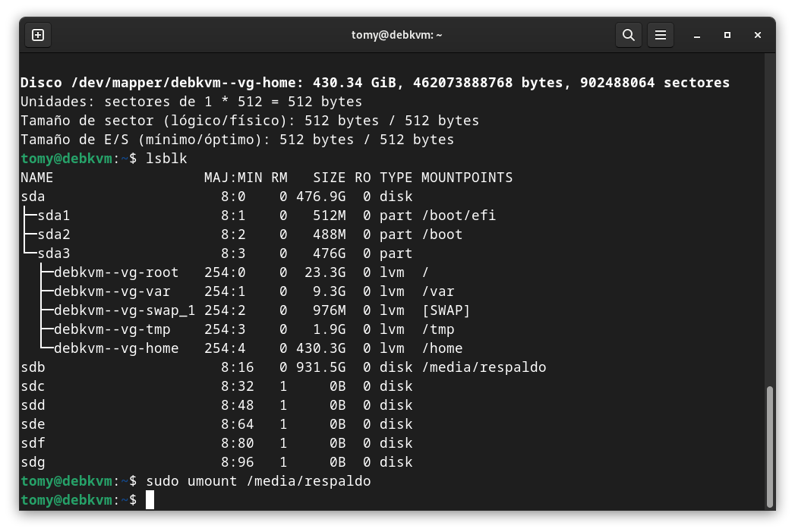
Task: Click the sudo umount /media/respaldo command
Action: 258,481
